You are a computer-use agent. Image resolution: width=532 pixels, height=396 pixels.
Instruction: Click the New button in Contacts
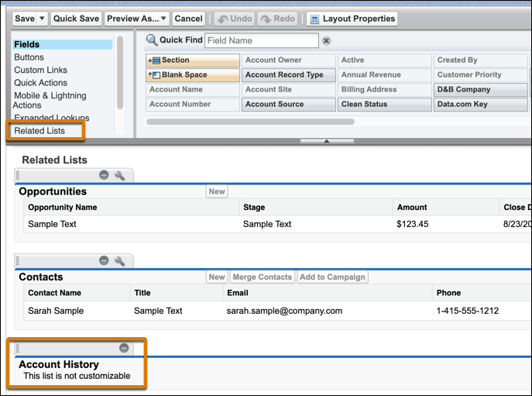coord(217,277)
